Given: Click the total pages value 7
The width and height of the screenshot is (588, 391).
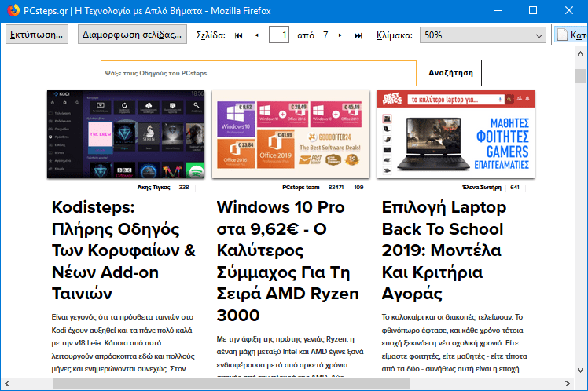Looking at the screenshot, I should pos(325,35).
